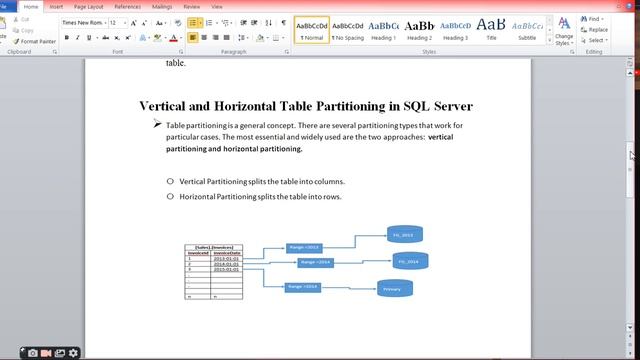Viewport: 640px width, 360px height.
Task: Click the Format Painter tool
Action: tap(34, 41)
